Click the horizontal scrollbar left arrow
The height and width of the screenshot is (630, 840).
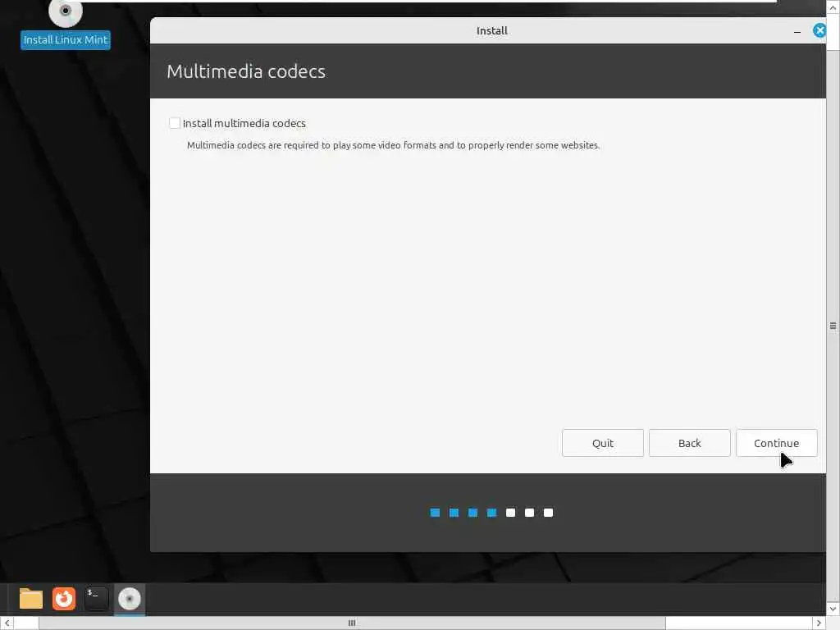click(x=7, y=623)
